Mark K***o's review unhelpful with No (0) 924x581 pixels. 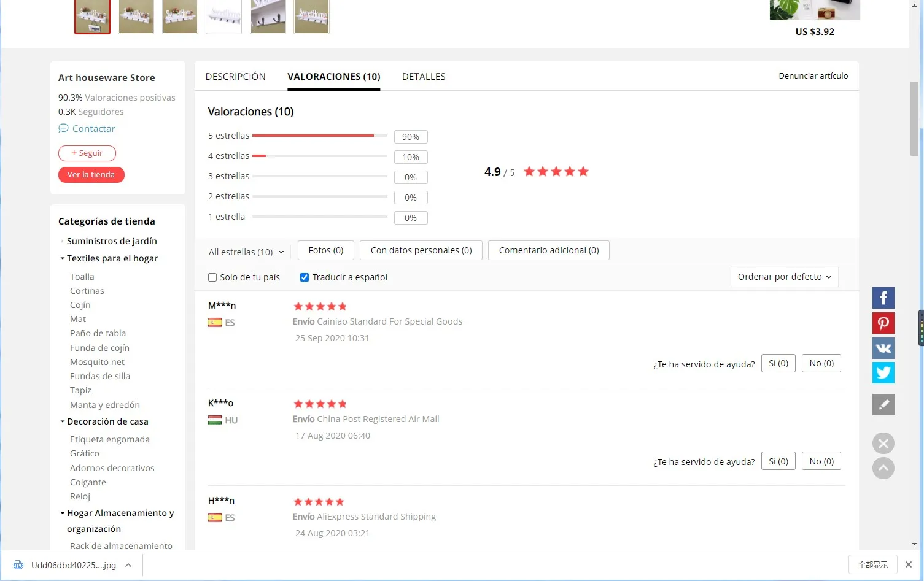[x=821, y=461]
